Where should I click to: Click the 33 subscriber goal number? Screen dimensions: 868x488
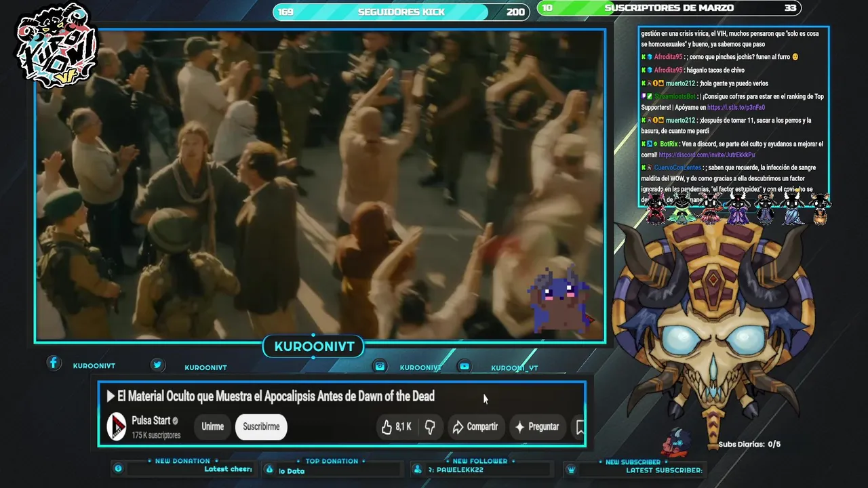(x=790, y=8)
